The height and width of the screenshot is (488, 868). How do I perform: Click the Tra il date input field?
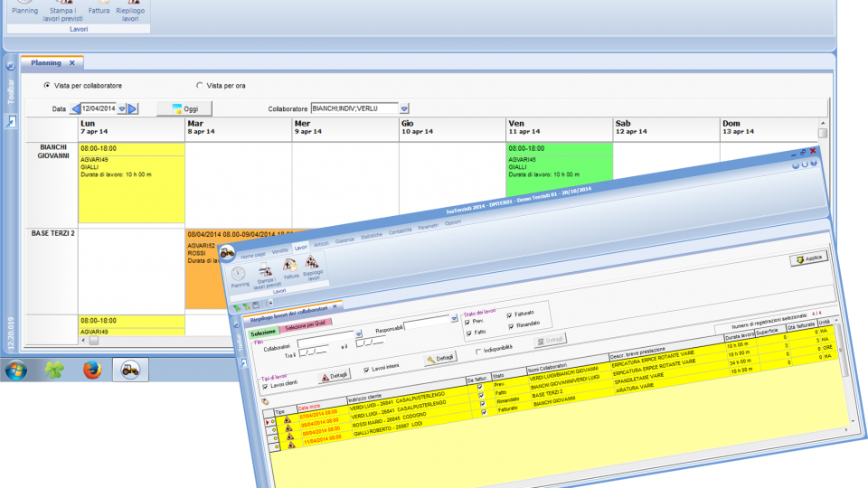314,352
